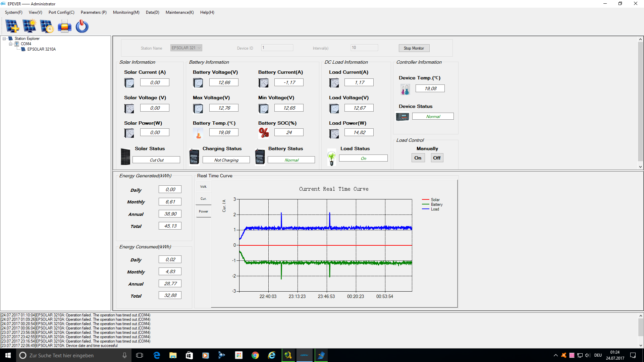Click the printer toolbar icon
Image resolution: width=644 pixels, height=362 pixels.
click(64, 26)
